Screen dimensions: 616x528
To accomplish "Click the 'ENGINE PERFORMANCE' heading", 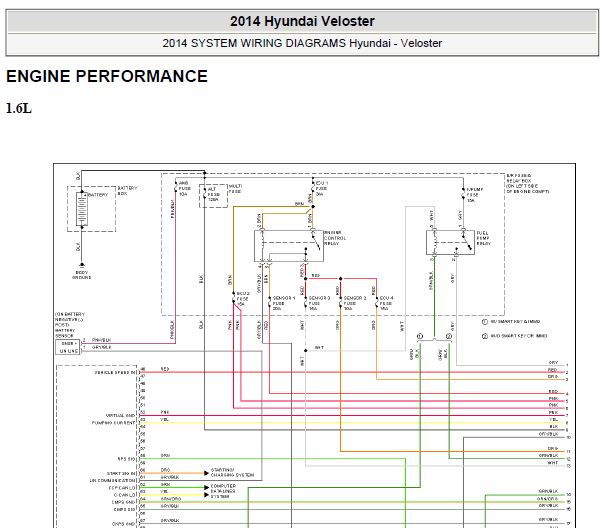I will point(107,76).
